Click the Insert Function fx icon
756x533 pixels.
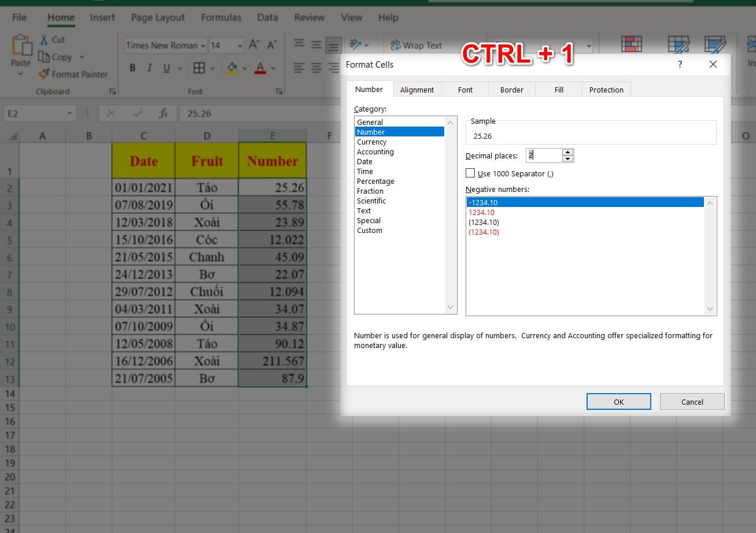(164, 113)
